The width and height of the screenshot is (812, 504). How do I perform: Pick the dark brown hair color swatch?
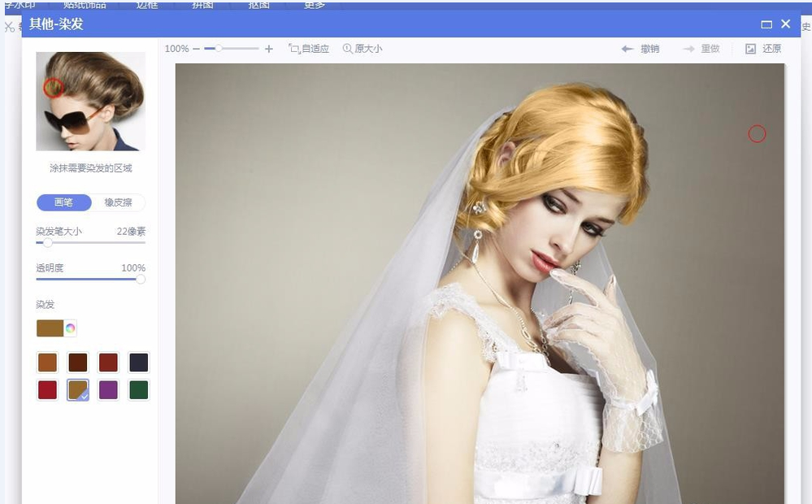(78, 363)
